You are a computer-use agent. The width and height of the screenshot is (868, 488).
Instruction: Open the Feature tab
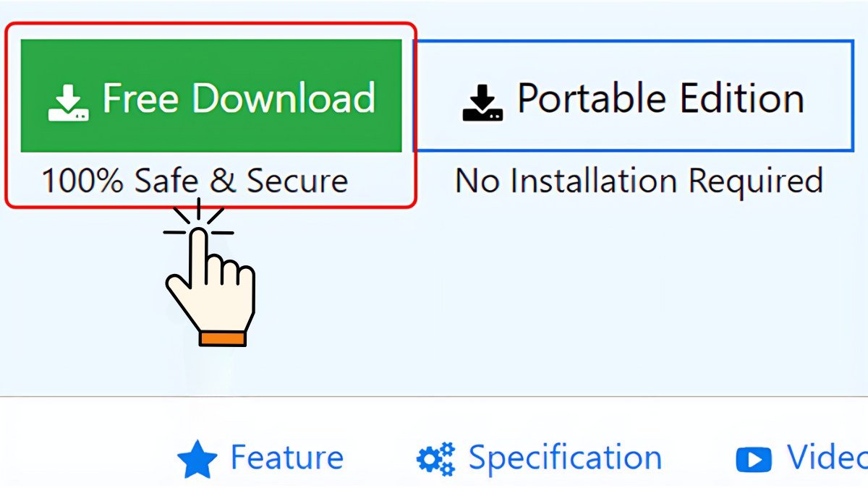click(x=286, y=458)
